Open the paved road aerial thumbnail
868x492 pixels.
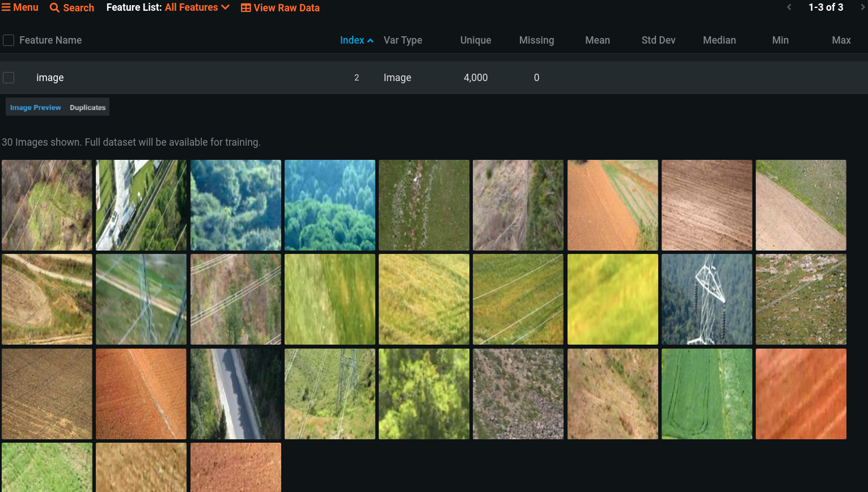pyautogui.click(x=235, y=394)
